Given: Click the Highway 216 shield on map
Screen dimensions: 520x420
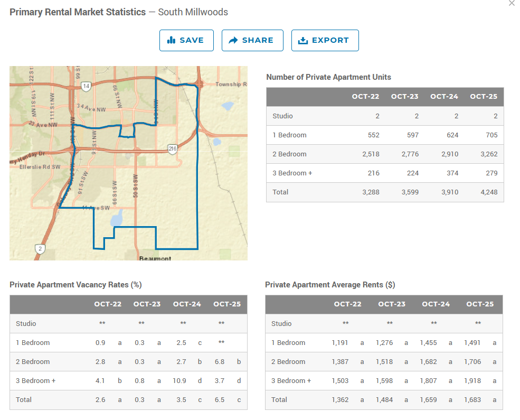Looking at the screenshot, I should point(172,149).
